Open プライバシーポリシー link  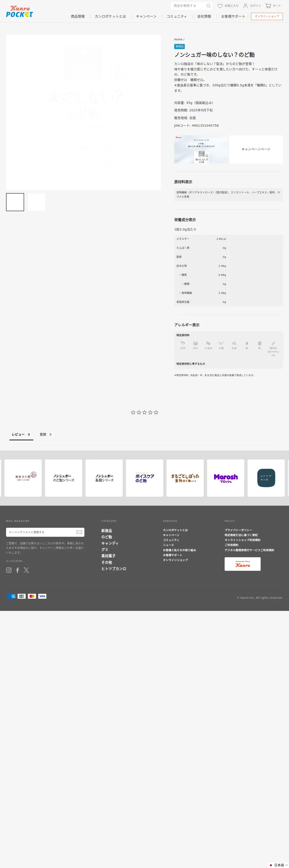[238, 530]
